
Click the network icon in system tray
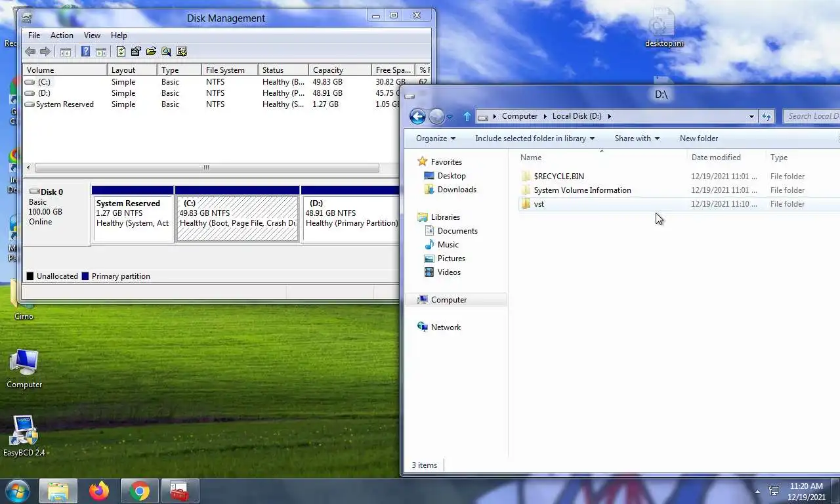pyautogui.click(x=774, y=491)
